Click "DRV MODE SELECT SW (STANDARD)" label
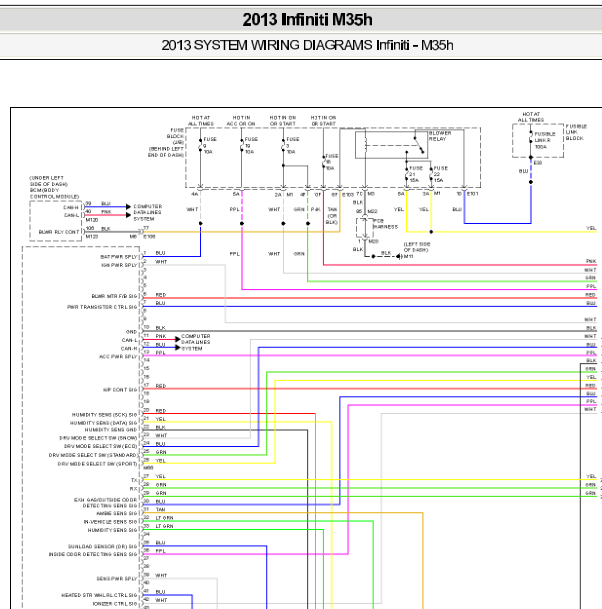 pyautogui.click(x=93, y=455)
